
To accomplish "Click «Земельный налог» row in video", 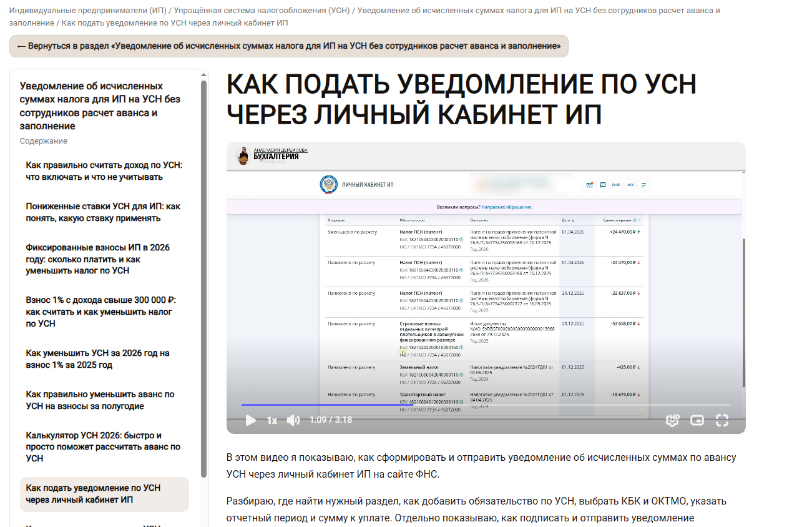I will point(484,375).
